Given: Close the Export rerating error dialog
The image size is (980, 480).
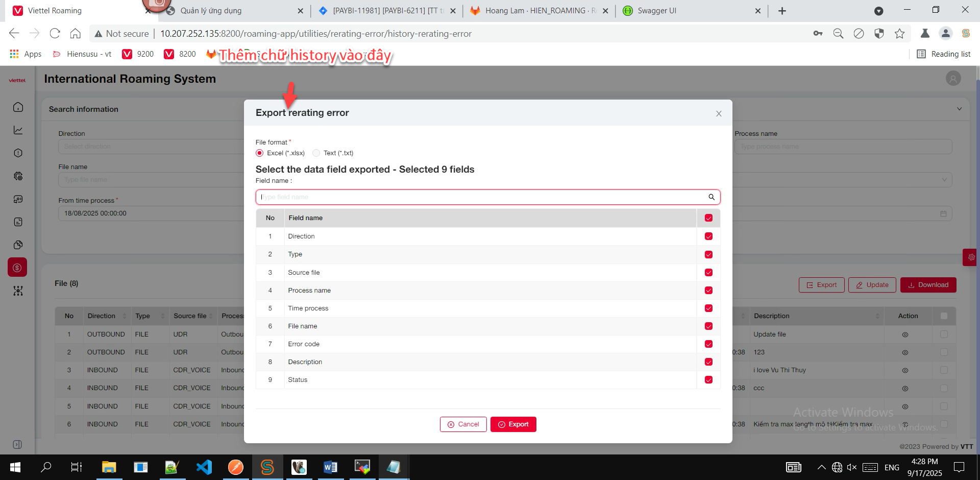Looking at the screenshot, I should [719, 113].
